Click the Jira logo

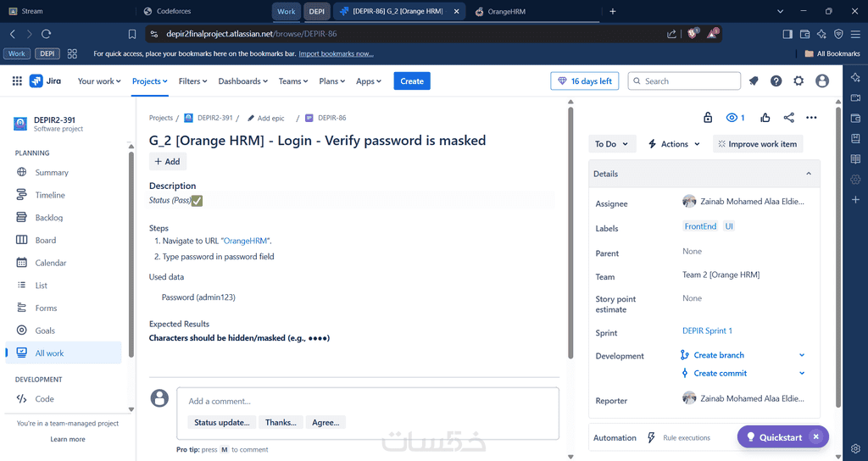[46, 81]
